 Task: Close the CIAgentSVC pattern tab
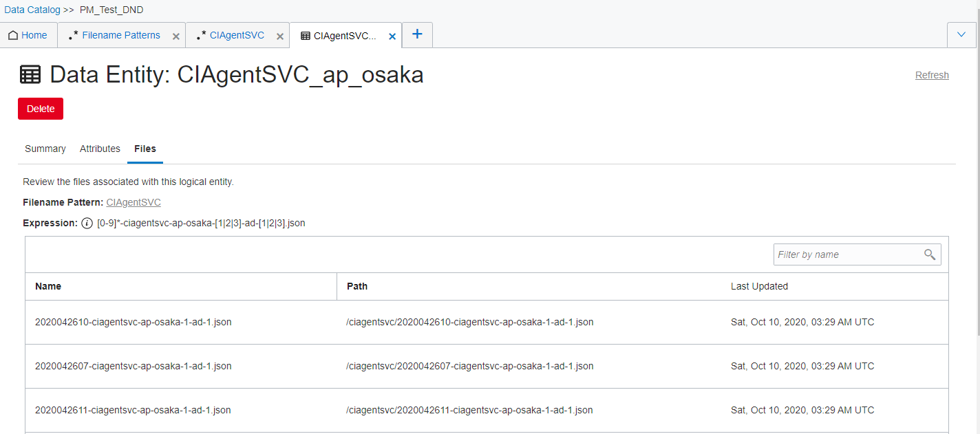click(x=280, y=36)
